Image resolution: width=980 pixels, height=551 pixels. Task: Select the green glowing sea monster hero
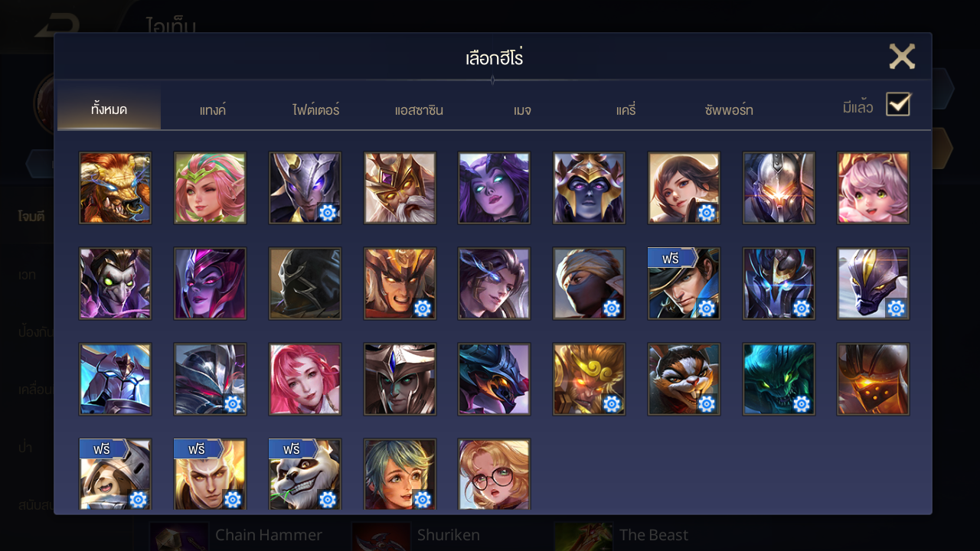(779, 379)
